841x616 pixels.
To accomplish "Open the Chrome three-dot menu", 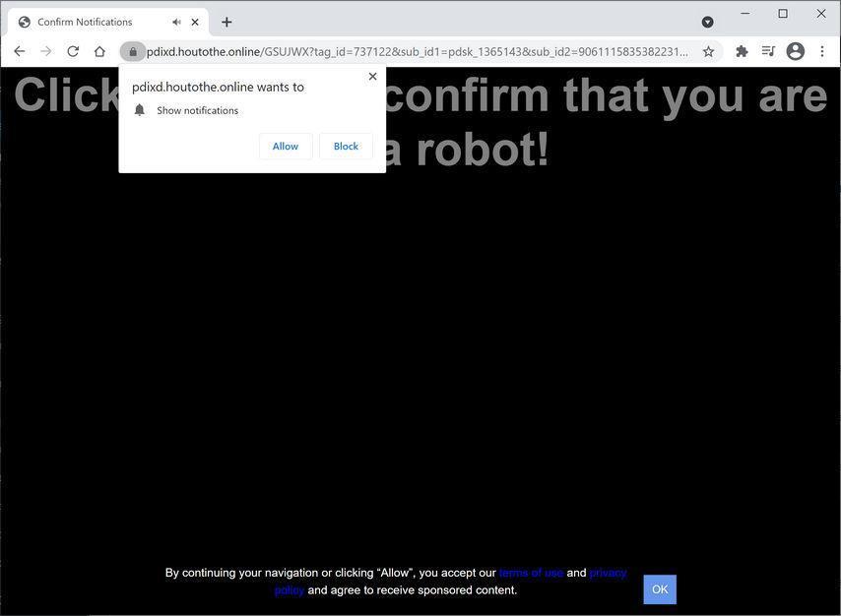I will pyautogui.click(x=823, y=51).
